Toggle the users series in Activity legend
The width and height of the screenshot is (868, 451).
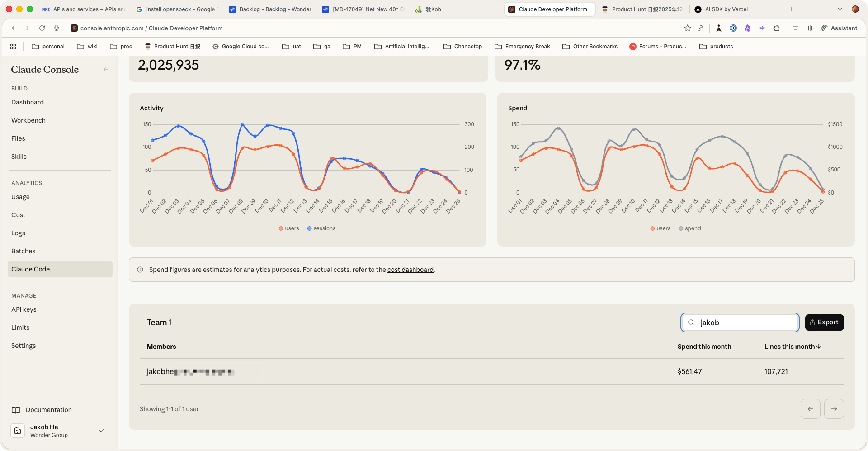(x=289, y=228)
